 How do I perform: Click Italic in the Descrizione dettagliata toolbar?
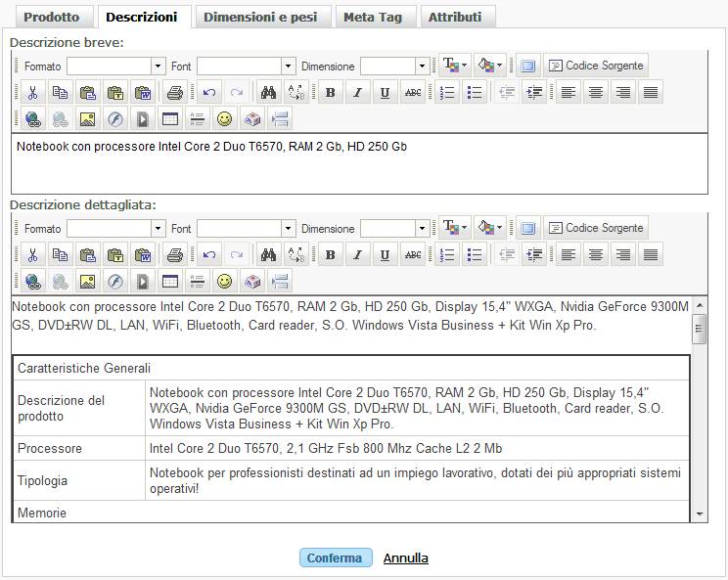(357, 255)
